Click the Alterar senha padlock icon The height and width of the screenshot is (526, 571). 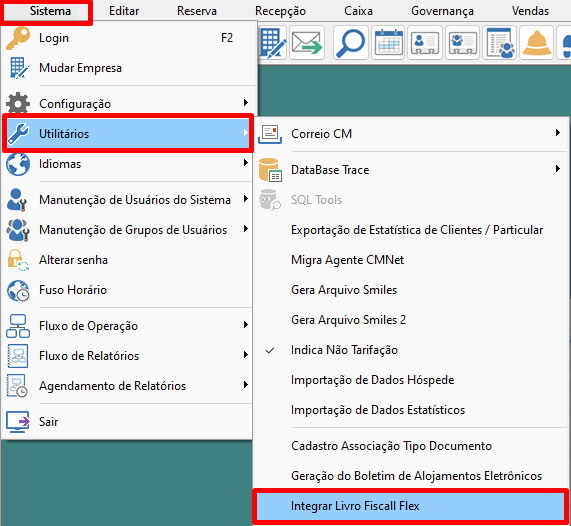tap(18, 260)
